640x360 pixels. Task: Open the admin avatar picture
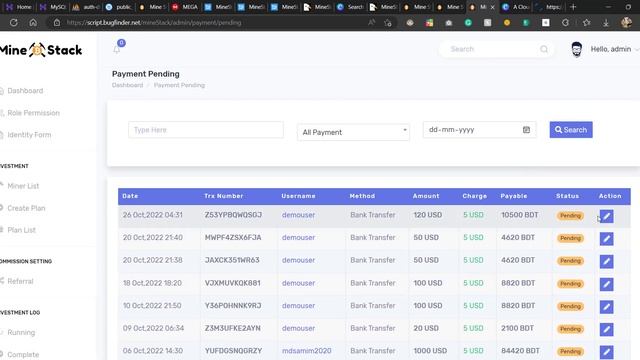[576, 49]
